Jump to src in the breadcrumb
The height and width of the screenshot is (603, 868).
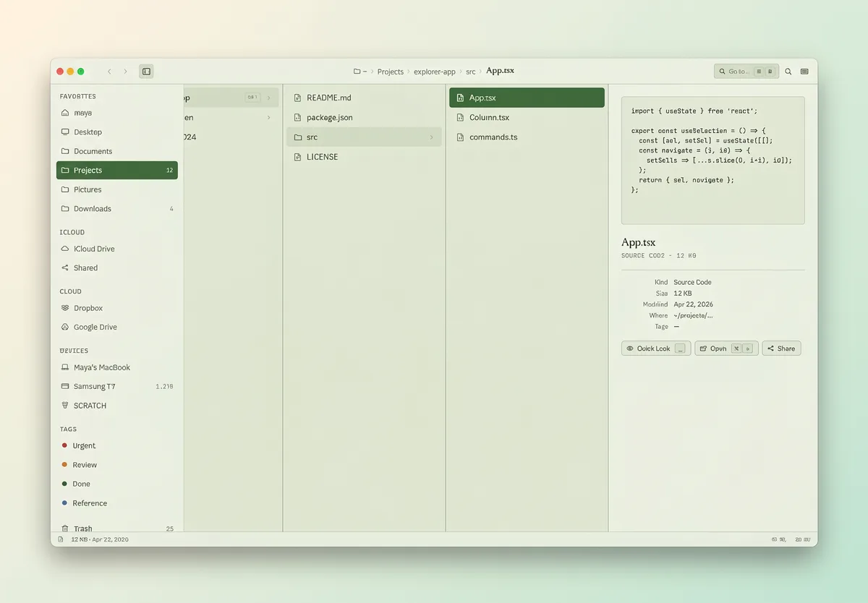coord(471,72)
